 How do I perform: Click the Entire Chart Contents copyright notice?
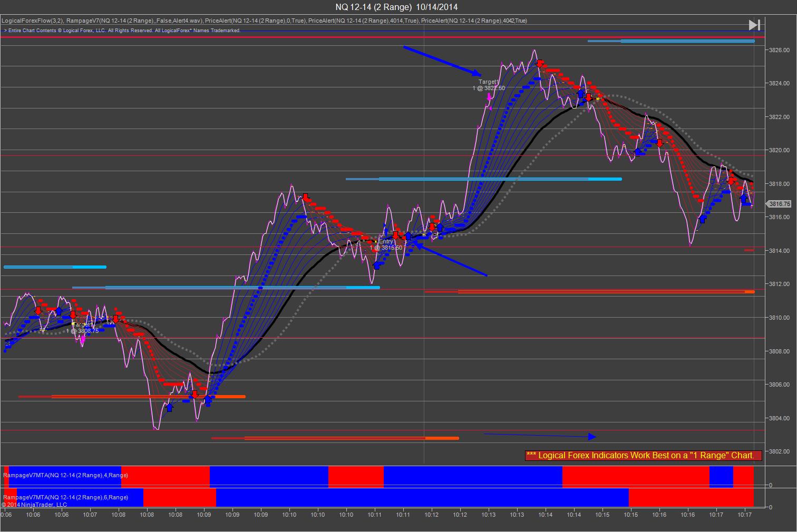122,31
